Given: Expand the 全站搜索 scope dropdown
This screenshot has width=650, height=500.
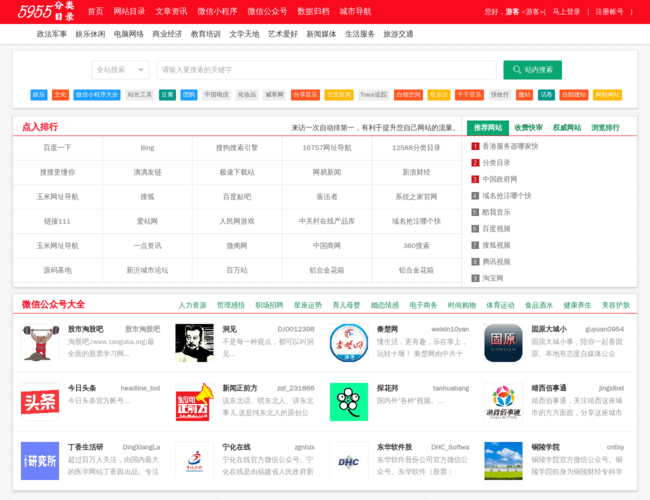Looking at the screenshot, I should click(120, 70).
